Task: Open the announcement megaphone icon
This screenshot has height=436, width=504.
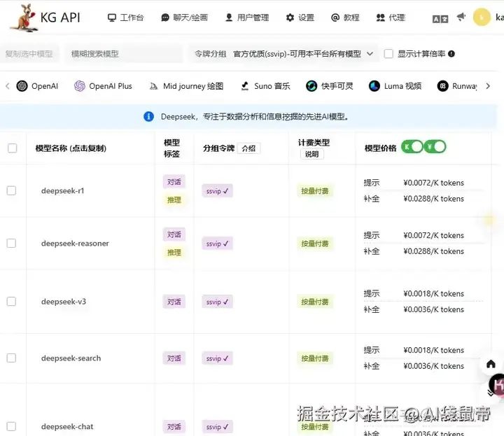Action: point(461,17)
